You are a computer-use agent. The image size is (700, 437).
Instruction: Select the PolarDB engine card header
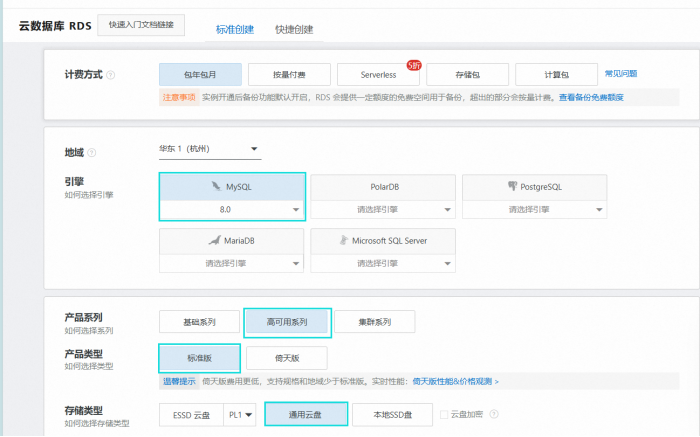(x=383, y=187)
